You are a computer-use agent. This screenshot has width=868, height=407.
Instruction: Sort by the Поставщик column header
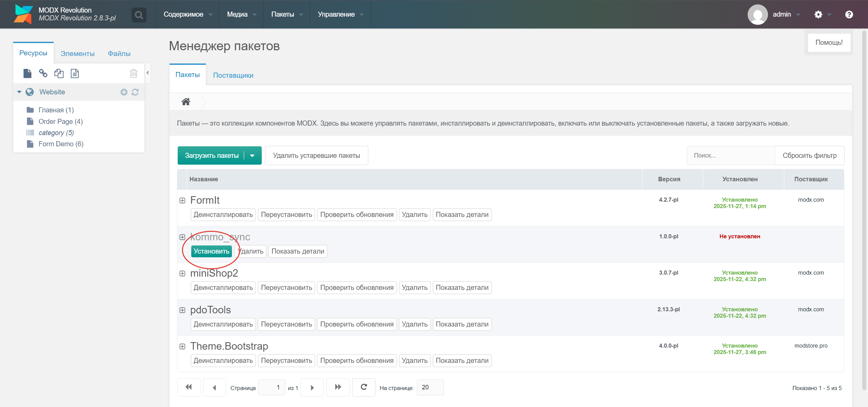coord(814,179)
